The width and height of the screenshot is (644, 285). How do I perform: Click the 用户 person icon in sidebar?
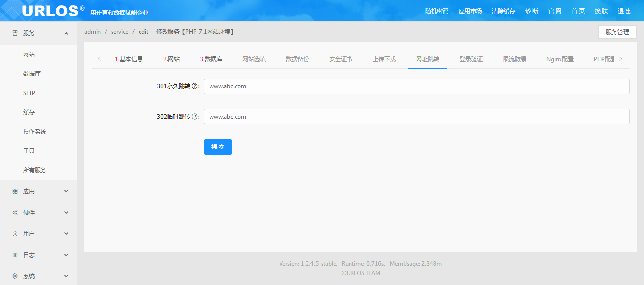(15, 234)
